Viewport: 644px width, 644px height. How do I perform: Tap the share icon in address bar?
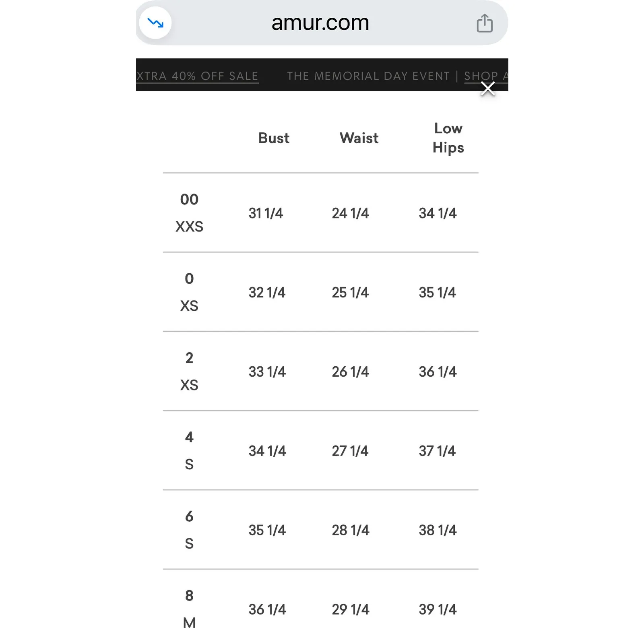tap(484, 23)
